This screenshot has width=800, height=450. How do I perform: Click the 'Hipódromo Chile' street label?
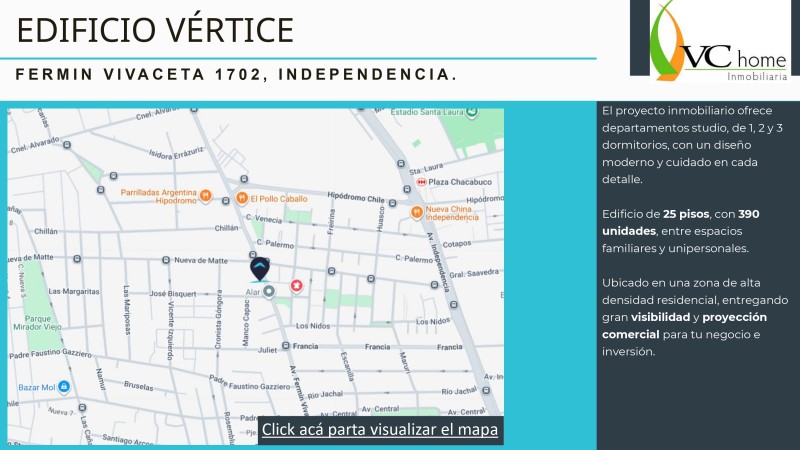(356, 197)
